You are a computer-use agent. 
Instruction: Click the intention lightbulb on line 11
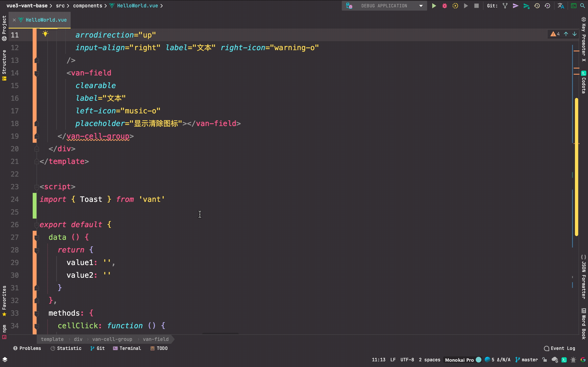45,34
